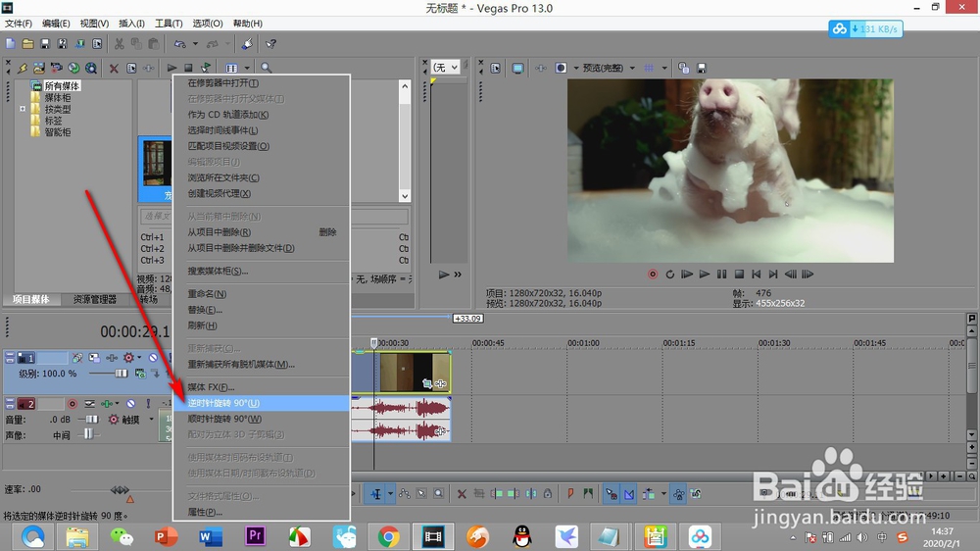Click audio track 声像 pan slider
The image size is (980, 551).
tap(88, 434)
